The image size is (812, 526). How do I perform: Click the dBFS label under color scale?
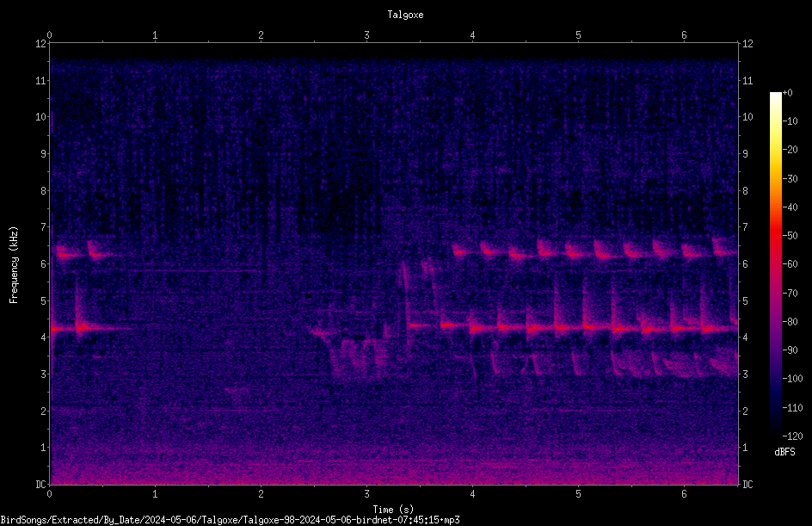tap(784, 452)
